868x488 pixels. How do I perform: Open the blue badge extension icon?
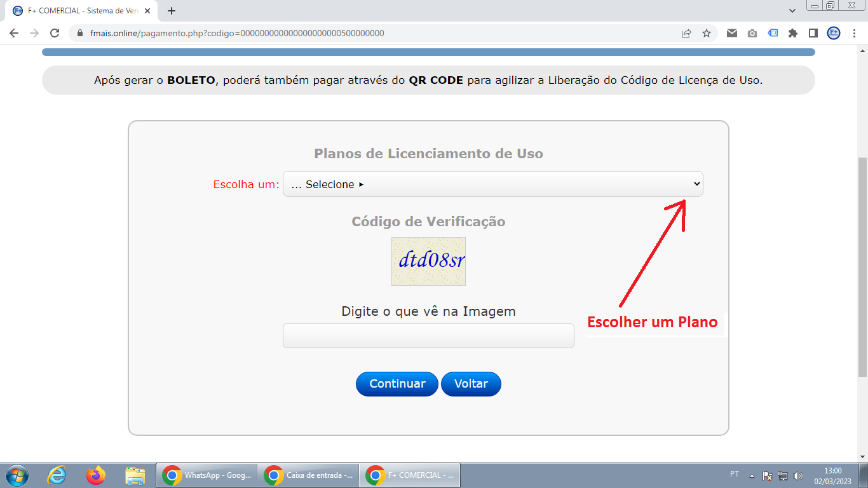coord(773,33)
